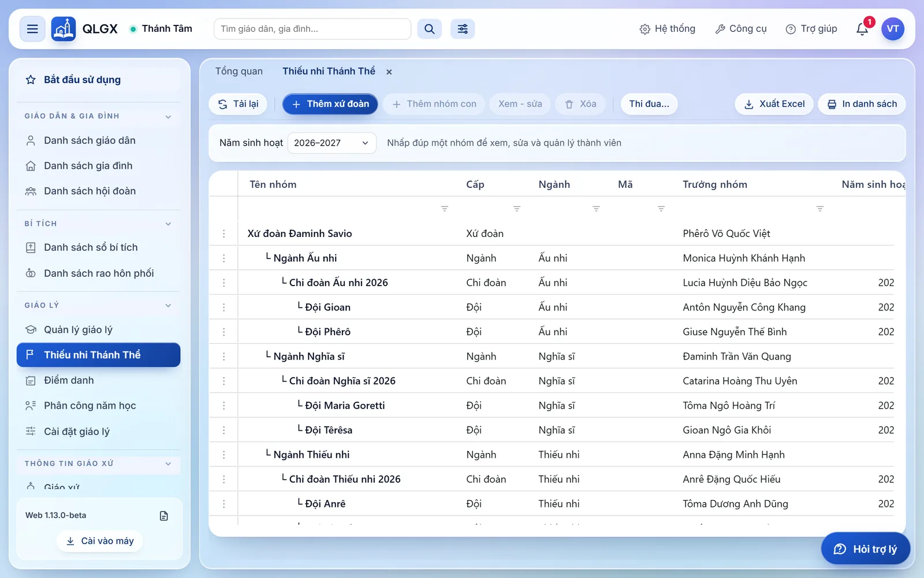Open the Hỏi trợ lý assistant chat
924x578 pixels.
pyautogui.click(x=866, y=549)
